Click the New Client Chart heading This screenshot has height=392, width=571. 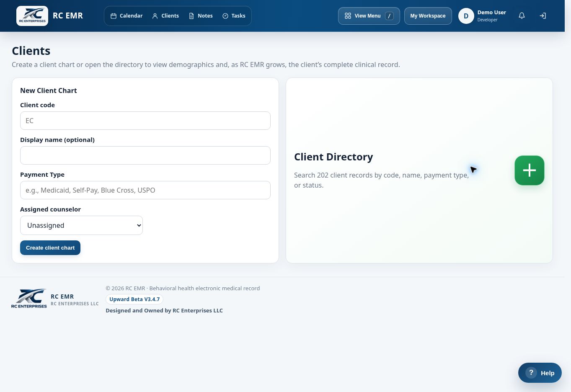[x=49, y=90]
